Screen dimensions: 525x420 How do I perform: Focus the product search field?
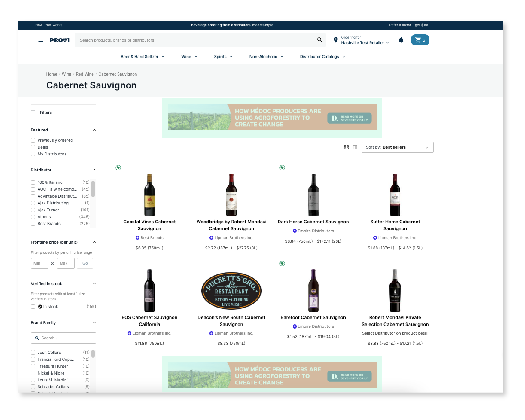[x=200, y=40]
